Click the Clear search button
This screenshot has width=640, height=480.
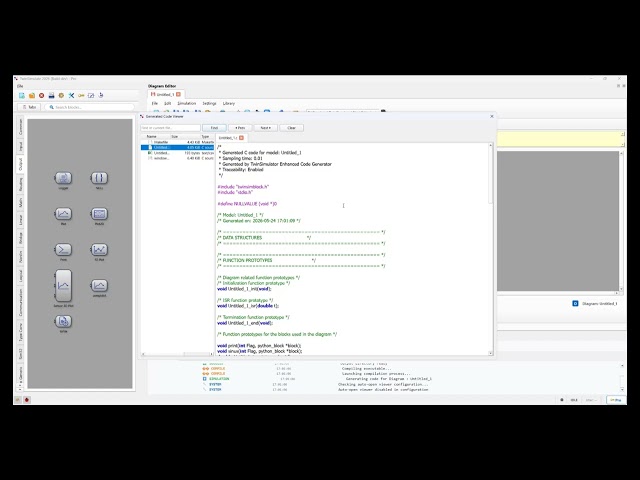(x=291, y=128)
